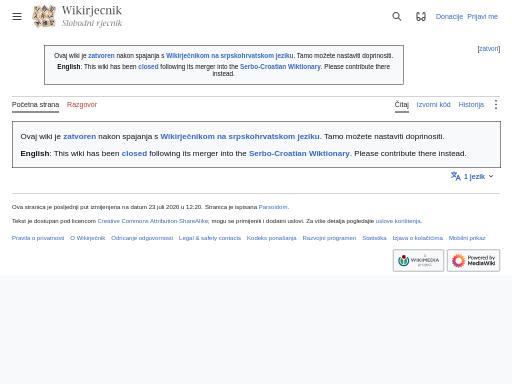Open the O Wikirječnik footer link
The height and width of the screenshot is (384, 512).
pyautogui.click(x=87, y=238)
